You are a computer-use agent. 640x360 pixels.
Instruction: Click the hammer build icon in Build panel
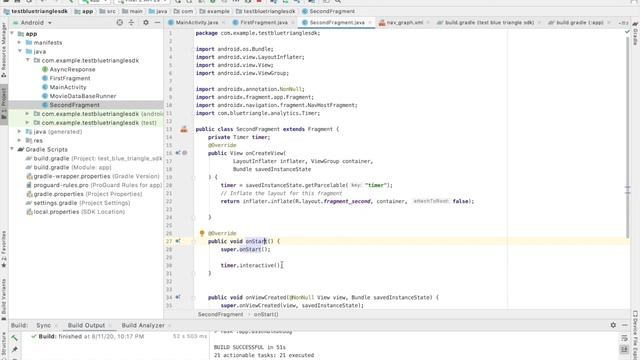14,338
